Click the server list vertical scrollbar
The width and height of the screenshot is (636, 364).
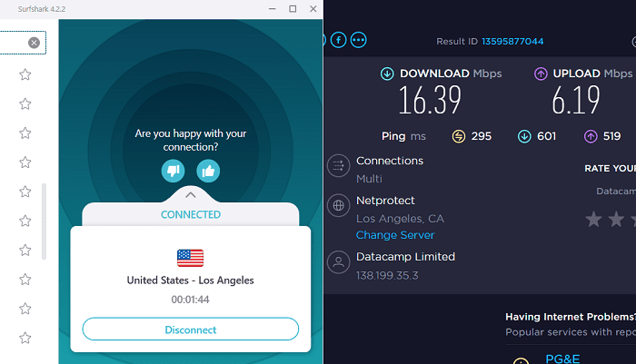(x=45, y=209)
